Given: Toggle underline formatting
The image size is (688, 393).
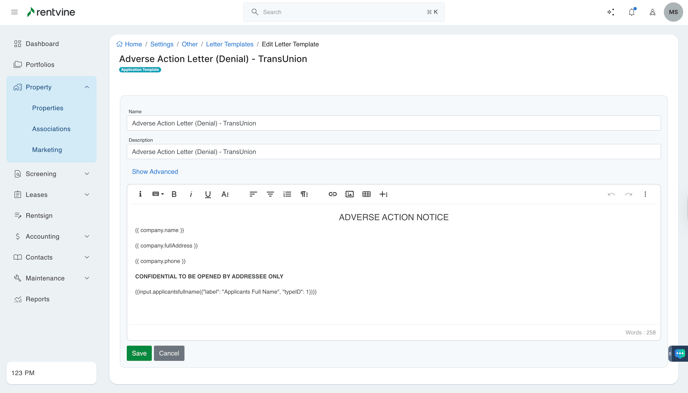Looking at the screenshot, I should (x=208, y=194).
